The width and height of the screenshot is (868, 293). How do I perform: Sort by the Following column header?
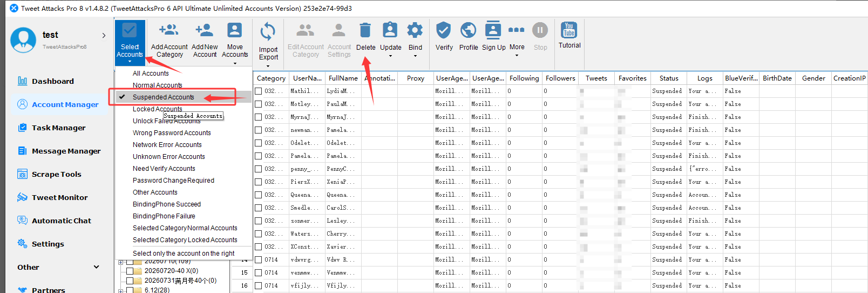(524, 78)
